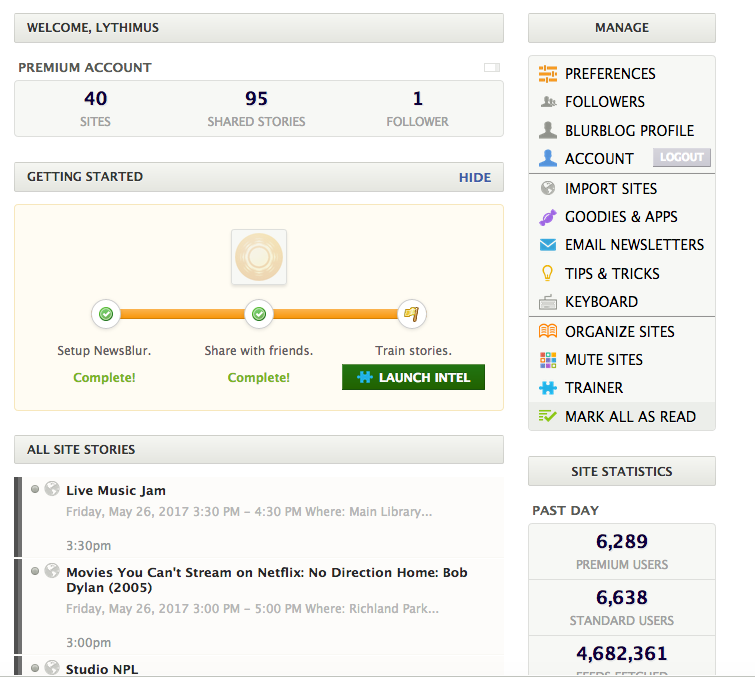The image size is (755, 677).
Task: Click the Mark All as Read checkmark icon
Action: 547,416
